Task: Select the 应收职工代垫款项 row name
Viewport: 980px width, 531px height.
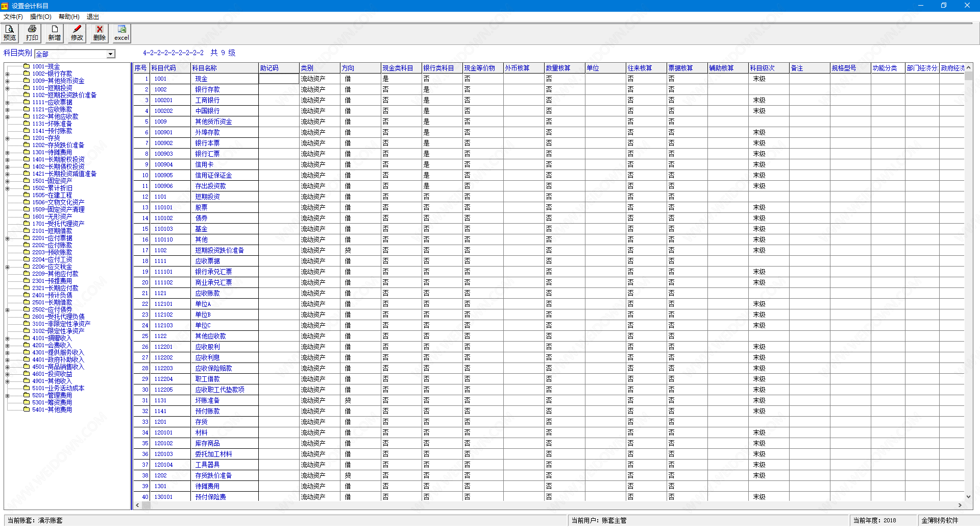Action: pos(225,390)
